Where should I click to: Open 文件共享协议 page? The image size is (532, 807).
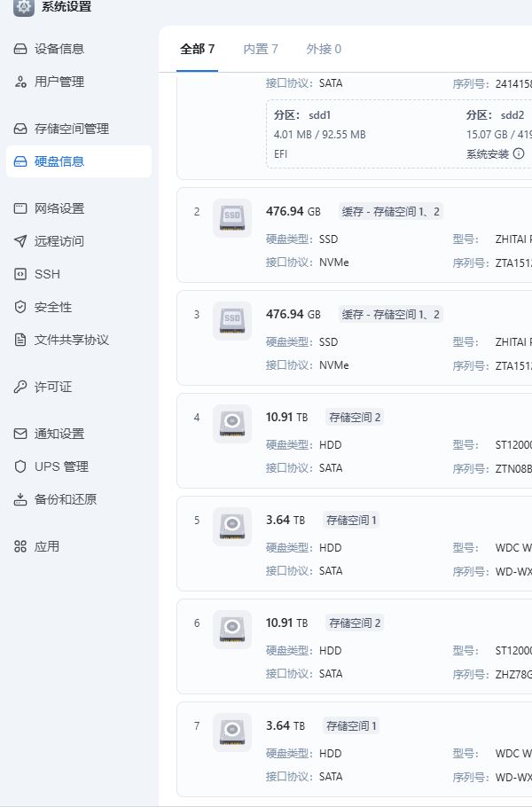[79, 340]
